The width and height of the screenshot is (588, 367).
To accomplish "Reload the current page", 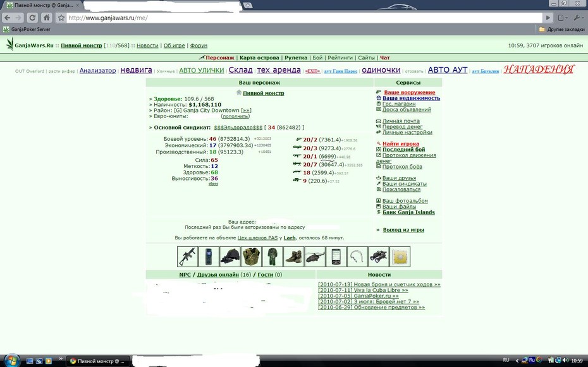I will pyautogui.click(x=32, y=18).
